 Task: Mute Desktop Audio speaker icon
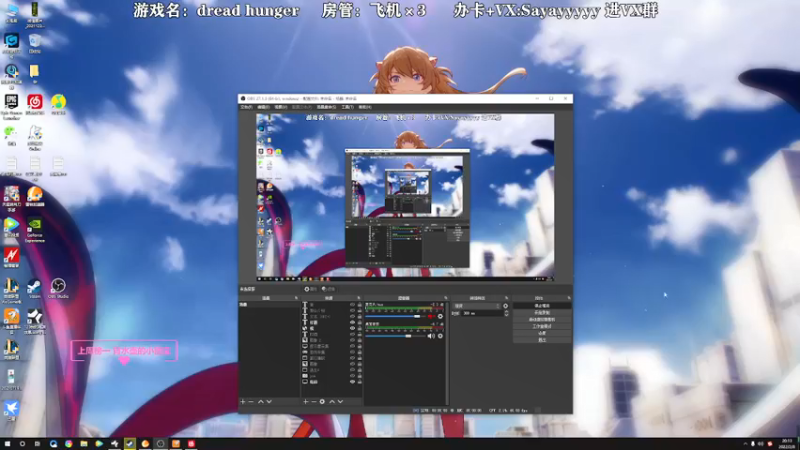tap(431, 336)
